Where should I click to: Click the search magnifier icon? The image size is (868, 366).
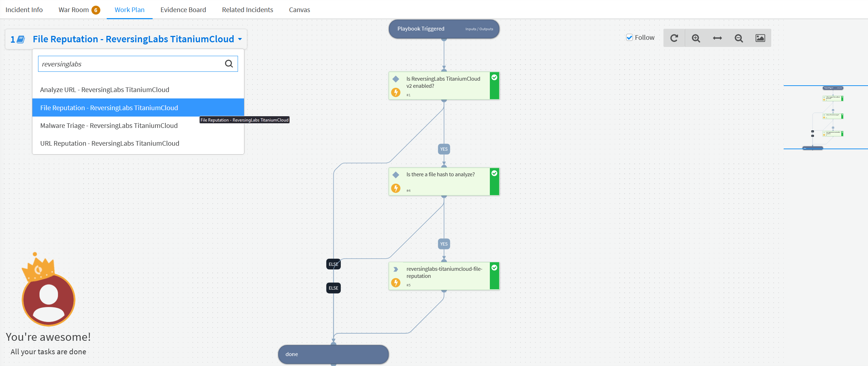pos(229,64)
